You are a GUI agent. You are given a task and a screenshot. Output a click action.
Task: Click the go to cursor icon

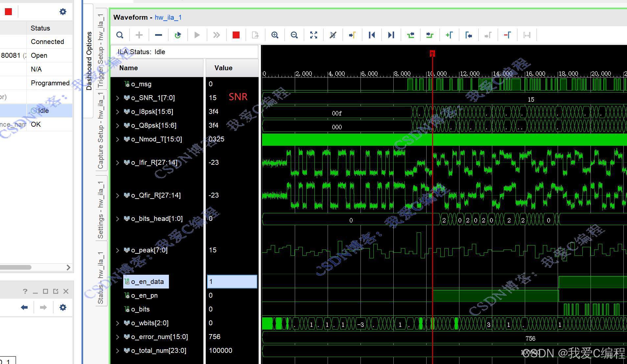(352, 35)
